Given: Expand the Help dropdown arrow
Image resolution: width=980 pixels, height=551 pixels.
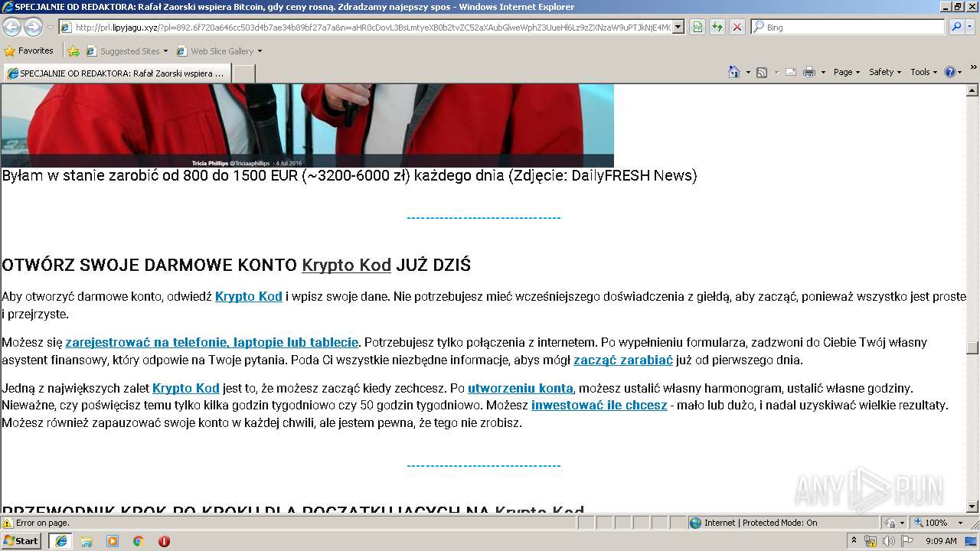Looking at the screenshot, I should [960, 72].
